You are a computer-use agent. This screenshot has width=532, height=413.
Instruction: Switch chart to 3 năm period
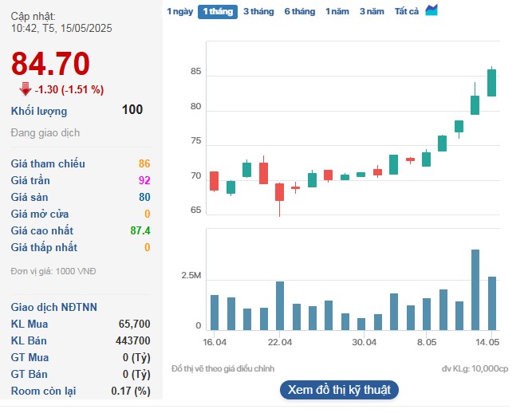(x=372, y=11)
